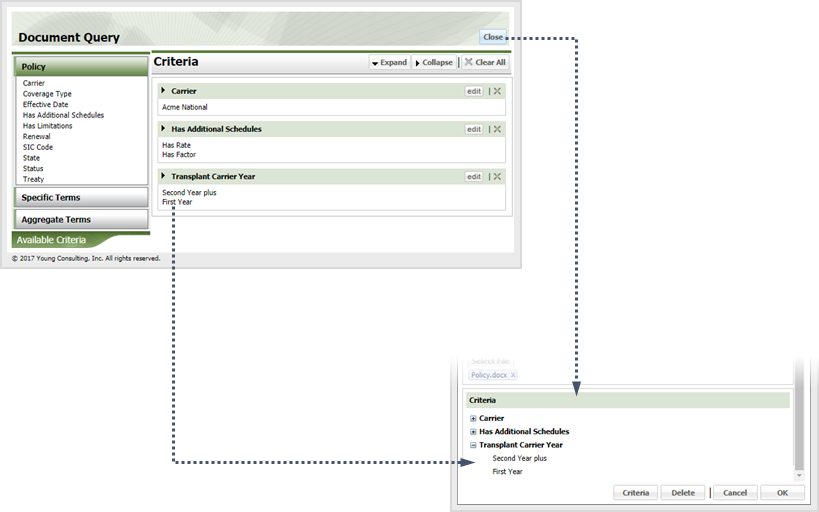Edit the Carrier criterion

pos(474,91)
